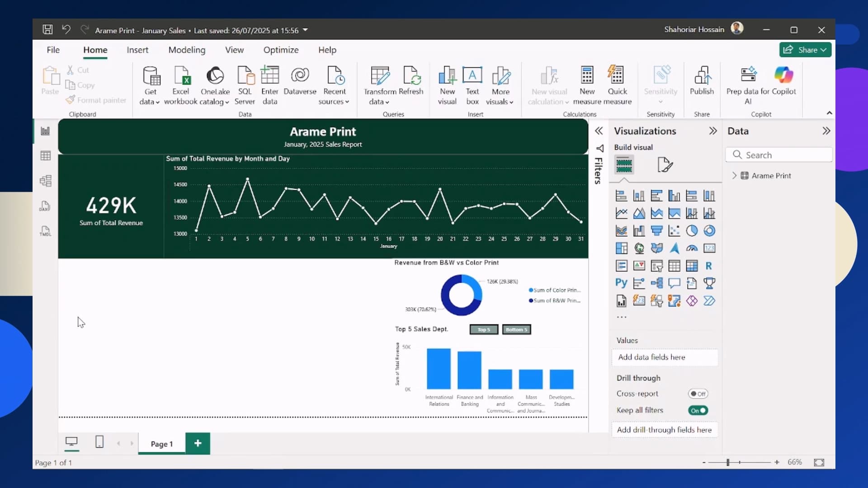This screenshot has width=868, height=488.
Task: Open the DAX query view icon
Action: [x=45, y=206]
